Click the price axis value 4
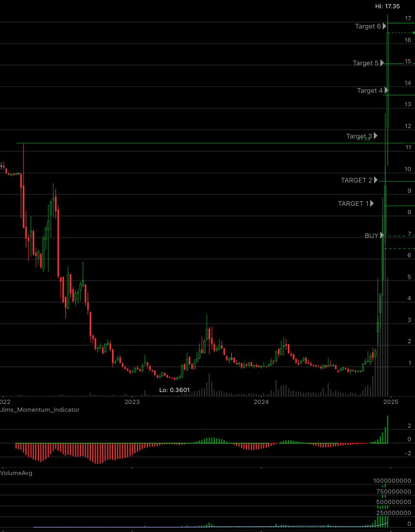Viewport: 415px width, 532px height. (409, 298)
